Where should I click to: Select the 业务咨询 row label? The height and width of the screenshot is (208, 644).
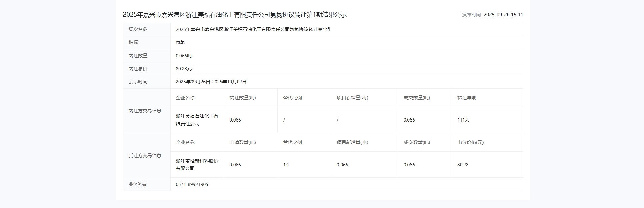pos(138,184)
